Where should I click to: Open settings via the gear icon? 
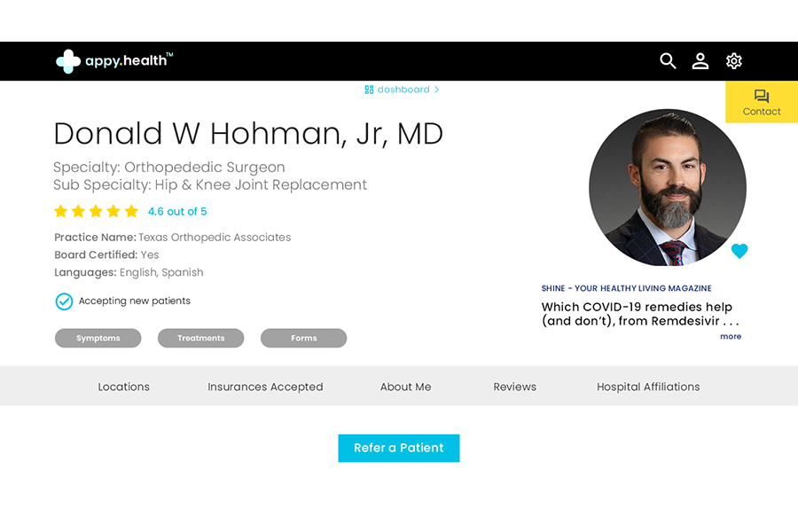tap(733, 61)
